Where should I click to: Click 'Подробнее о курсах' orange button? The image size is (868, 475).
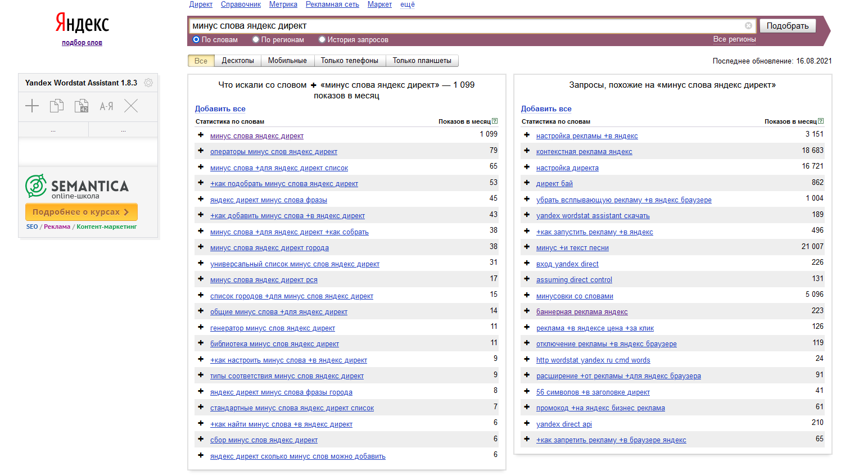pos(82,212)
